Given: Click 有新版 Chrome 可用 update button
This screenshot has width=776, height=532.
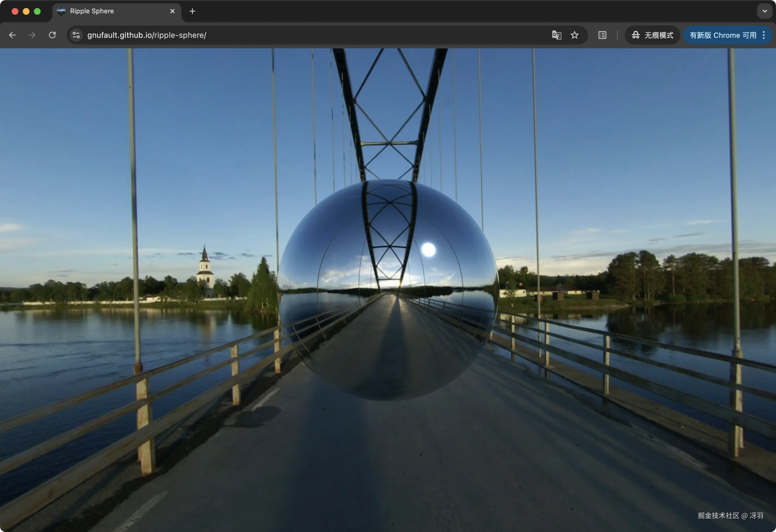Looking at the screenshot, I should [x=723, y=35].
